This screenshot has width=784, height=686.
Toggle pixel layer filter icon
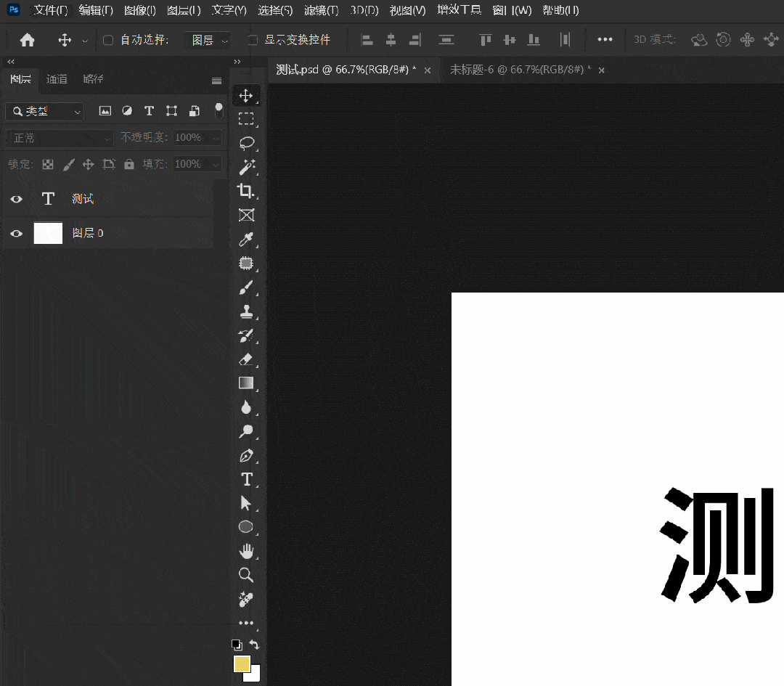[x=105, y=111]
